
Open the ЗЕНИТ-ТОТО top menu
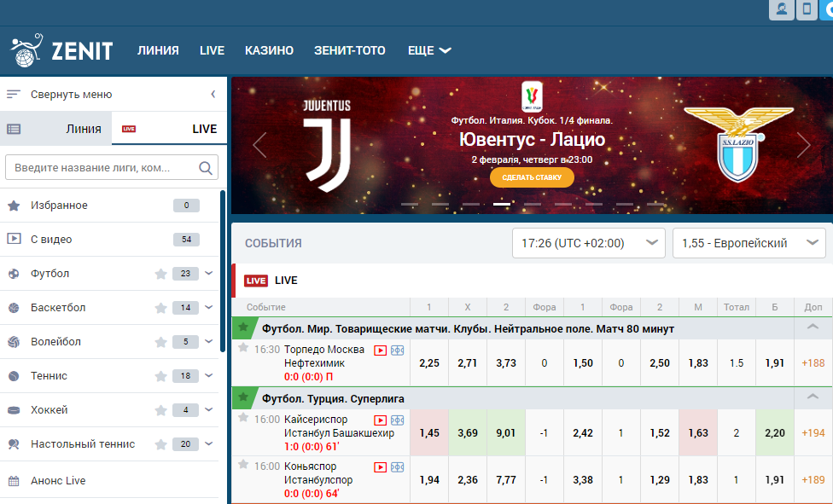coord(350,50)
